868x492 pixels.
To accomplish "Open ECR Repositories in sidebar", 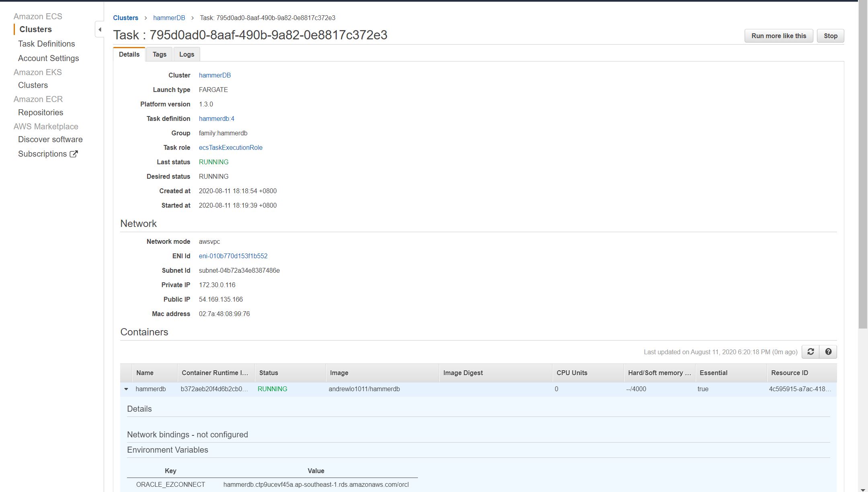I will tap(40, 112).
